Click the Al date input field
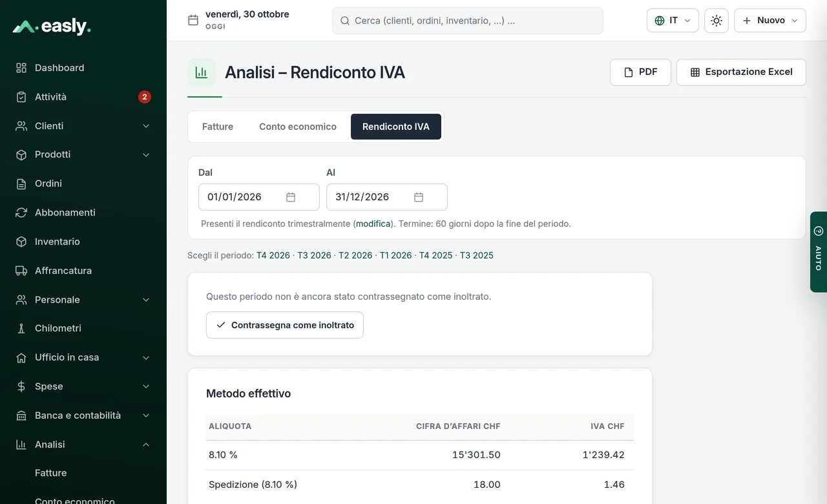 point(387,197)
